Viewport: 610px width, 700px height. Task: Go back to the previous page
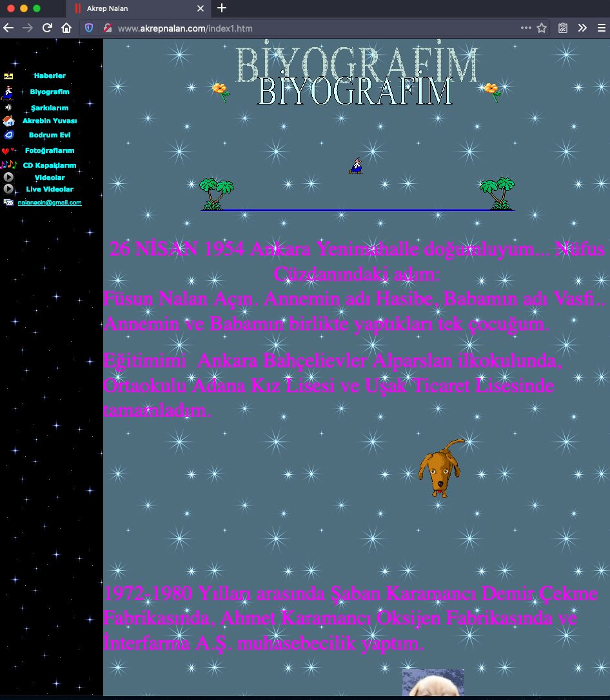[x=8, y=28]
